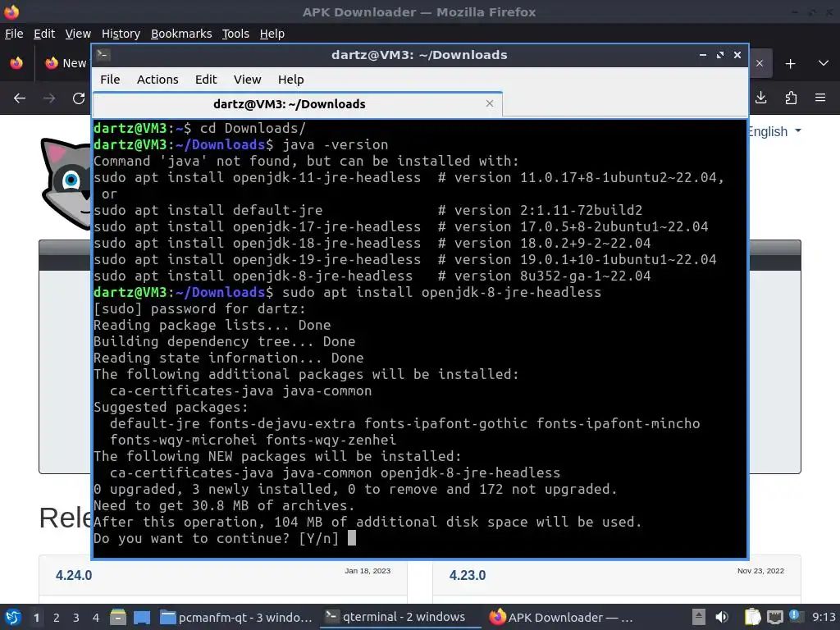Open Firefox Bookmarks menu

pos(181,34)
